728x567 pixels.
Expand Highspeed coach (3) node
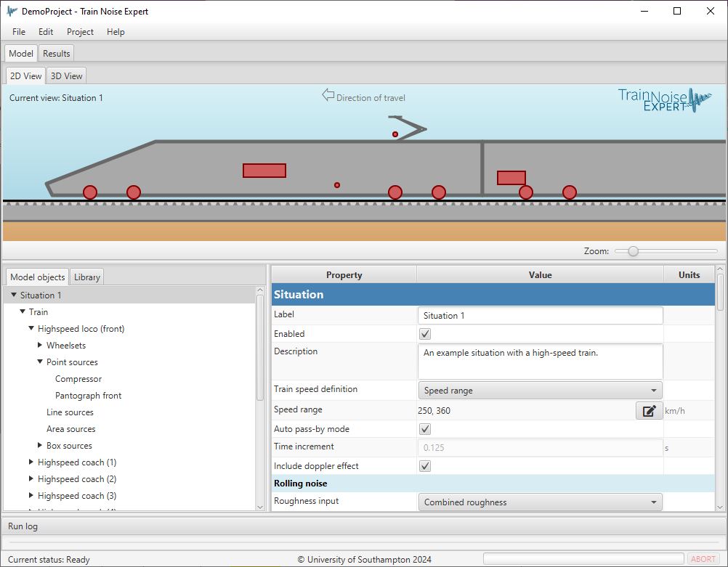point(31,495)
